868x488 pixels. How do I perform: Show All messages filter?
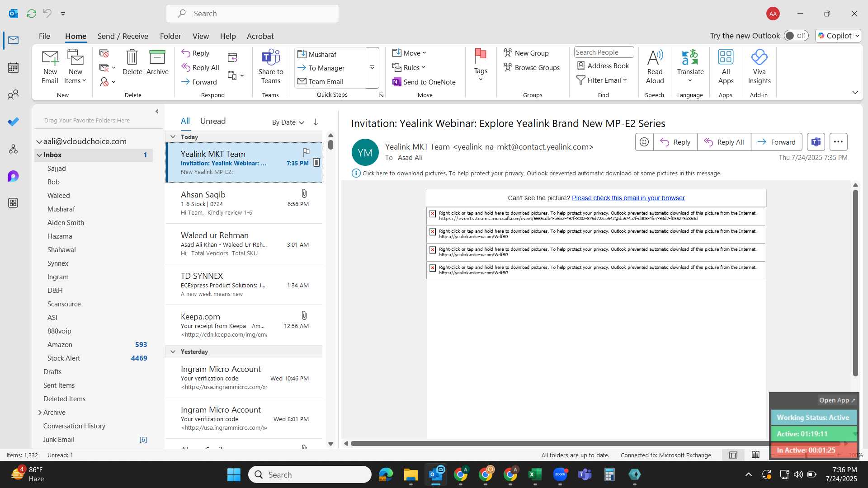[x=185, y=121]
